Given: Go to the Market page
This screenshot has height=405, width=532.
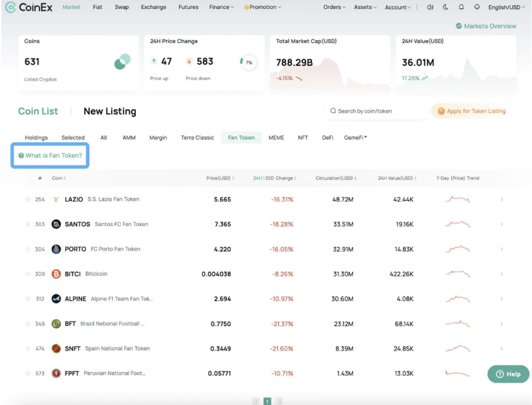Looking at the screenshot, I should coord(71,7).
